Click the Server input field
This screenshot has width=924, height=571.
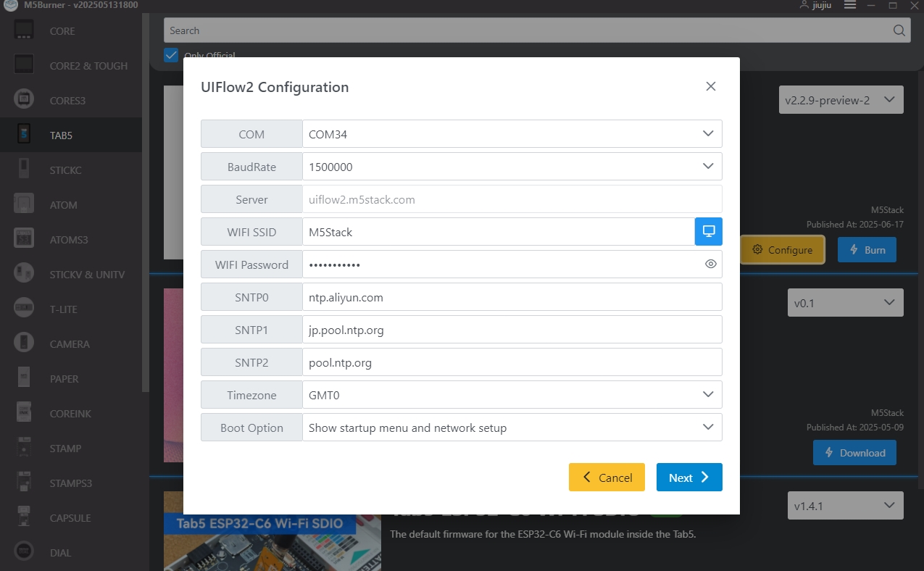pos(512,199)
